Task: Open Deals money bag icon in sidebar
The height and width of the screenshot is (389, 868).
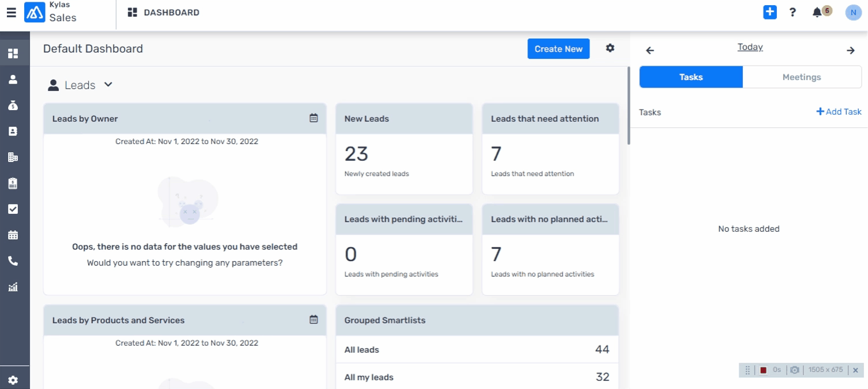Action: click(13, 105)
